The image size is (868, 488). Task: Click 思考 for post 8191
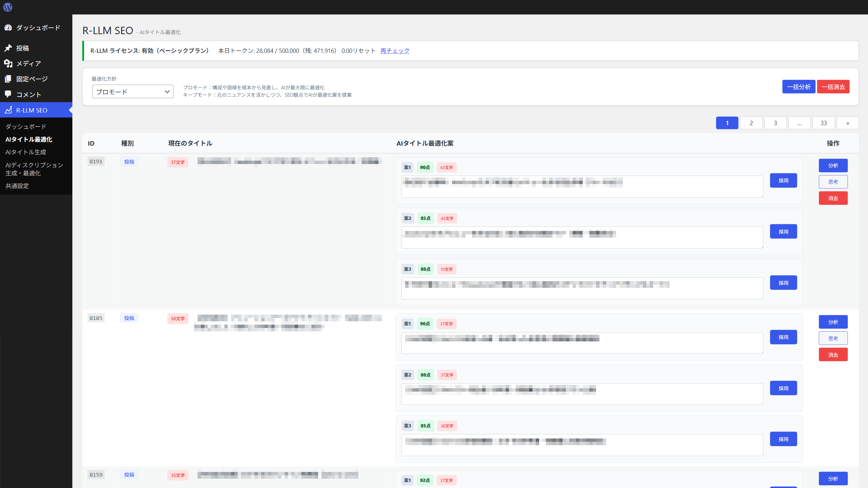pos(833,182)
